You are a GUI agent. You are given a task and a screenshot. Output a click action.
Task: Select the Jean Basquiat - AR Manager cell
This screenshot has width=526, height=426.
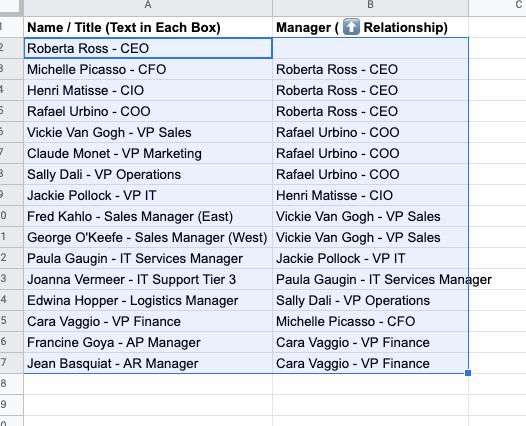tap(148, 363)
